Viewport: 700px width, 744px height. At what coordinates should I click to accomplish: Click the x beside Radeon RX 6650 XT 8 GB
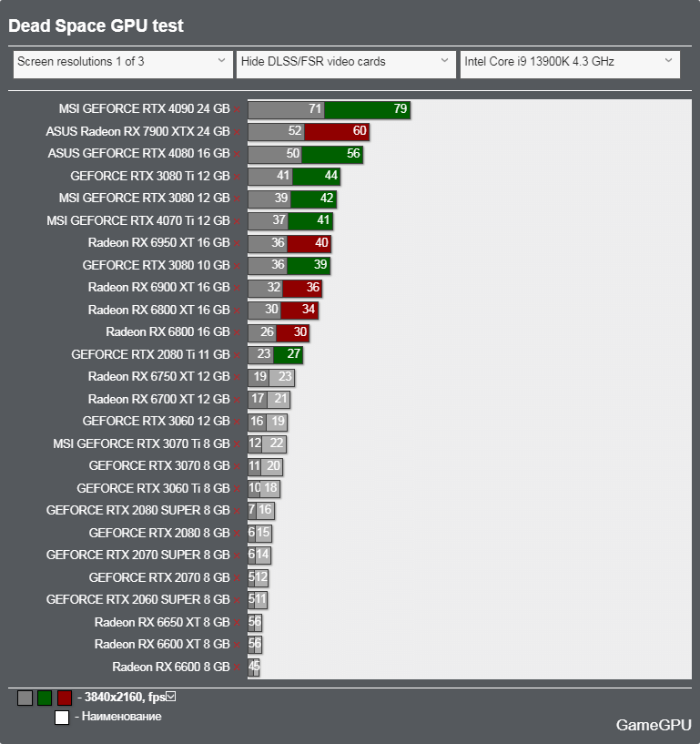coord(237,623)
